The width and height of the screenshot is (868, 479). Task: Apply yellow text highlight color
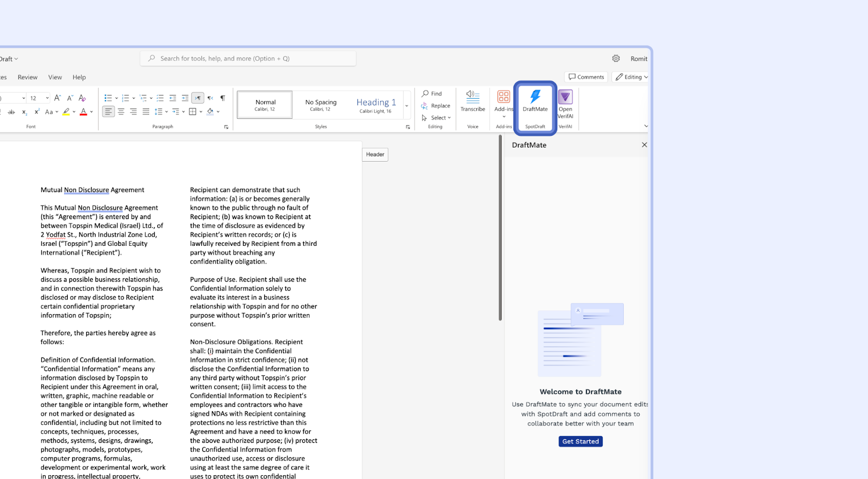pos(66,112)
